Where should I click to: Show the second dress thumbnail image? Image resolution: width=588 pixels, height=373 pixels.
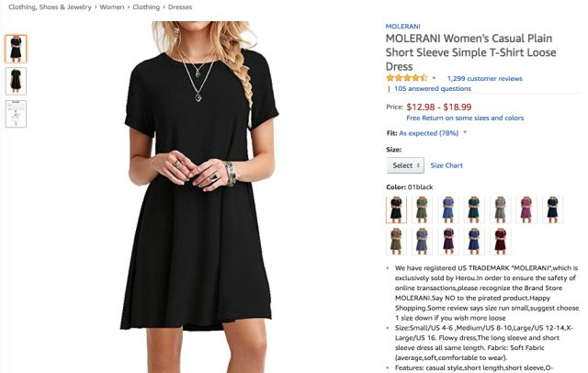click(x=16, y=81)
